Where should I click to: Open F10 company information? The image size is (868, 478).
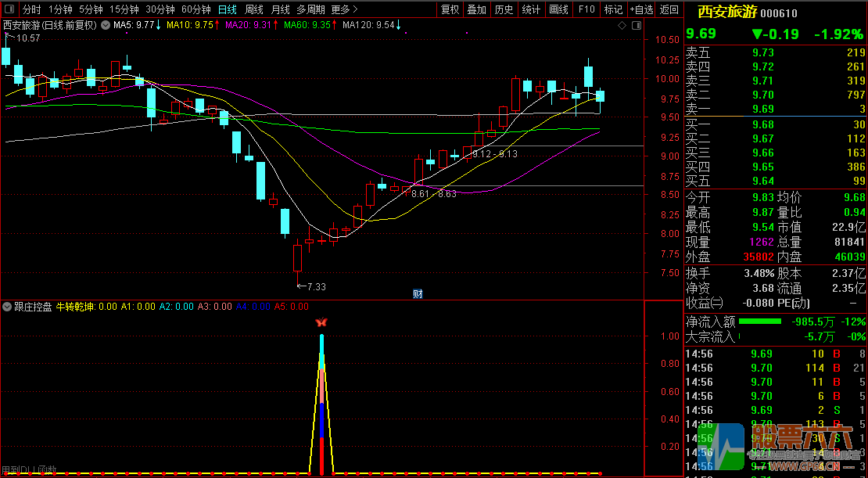586,9
